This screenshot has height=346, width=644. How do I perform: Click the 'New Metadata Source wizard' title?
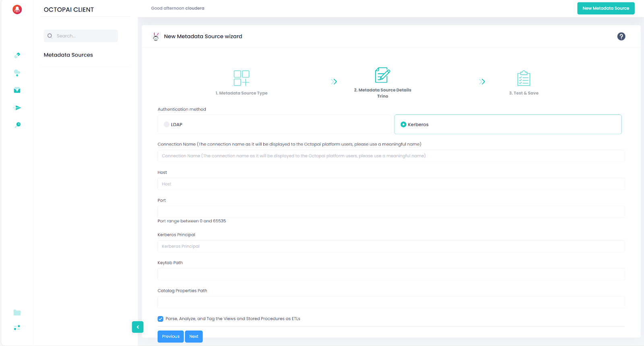(203, 36)
